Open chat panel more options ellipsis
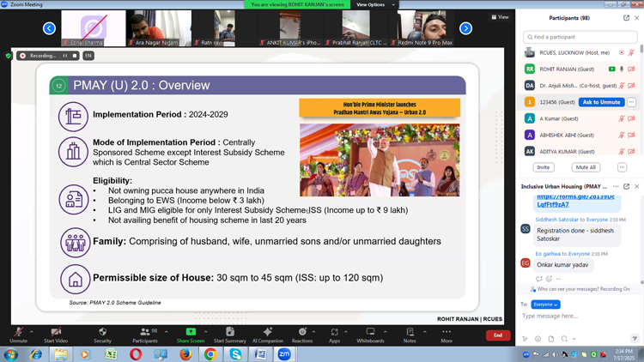The image size is (644, 362). click(616, 186)
